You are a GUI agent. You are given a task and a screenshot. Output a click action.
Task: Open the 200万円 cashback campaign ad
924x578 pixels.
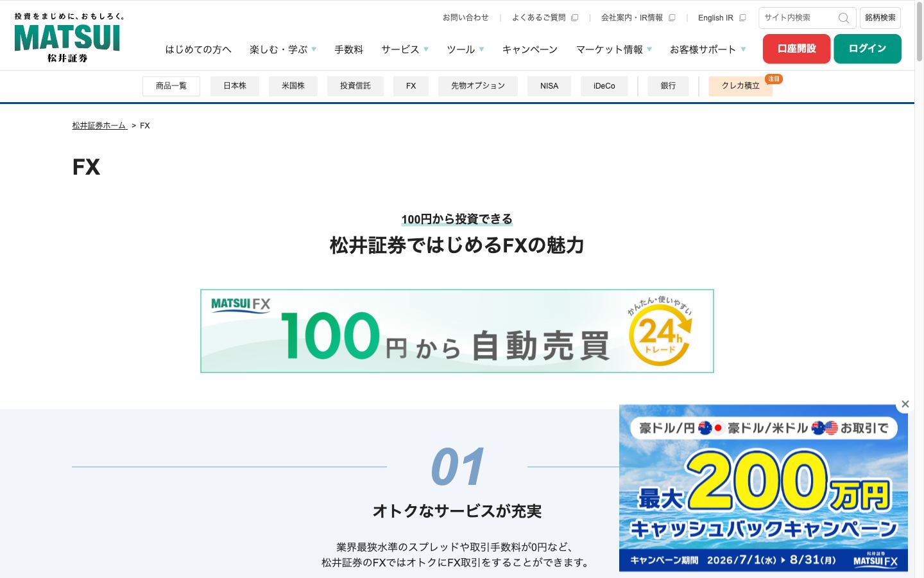(763, 488)
